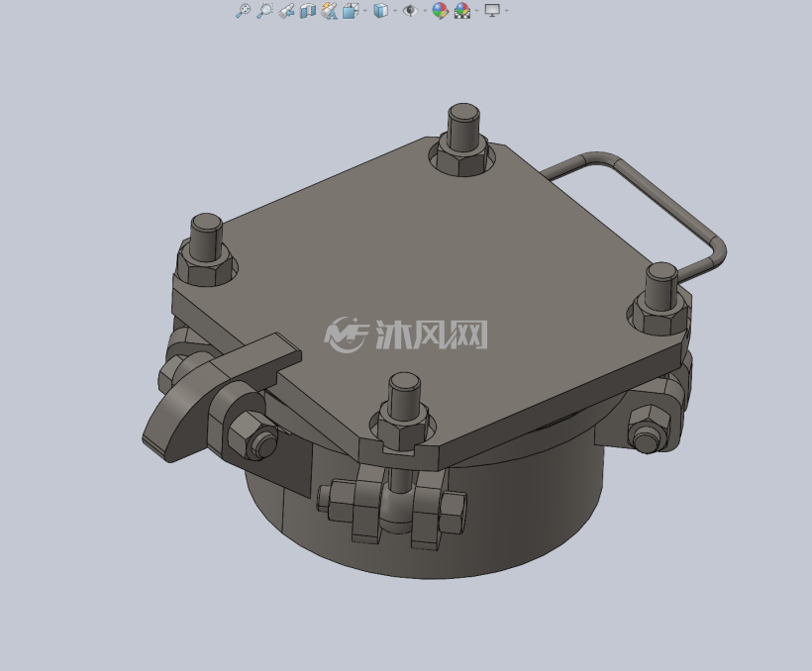Image resolution: width=812 pixels, height=671 pixels.
Task: Open the Edit Appearance tool
Action: pyautogui.click(x=441, y=10)
